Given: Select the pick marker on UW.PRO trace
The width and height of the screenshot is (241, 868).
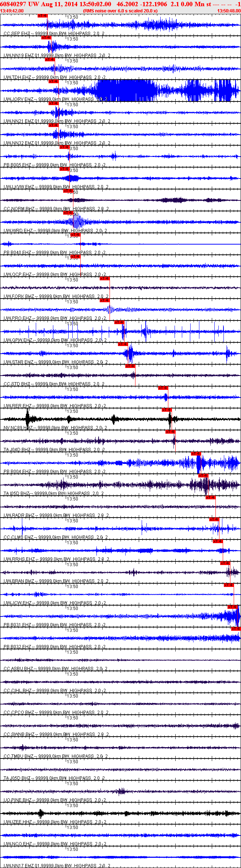Looking at the screenshot, I should [x=104, y=300].
